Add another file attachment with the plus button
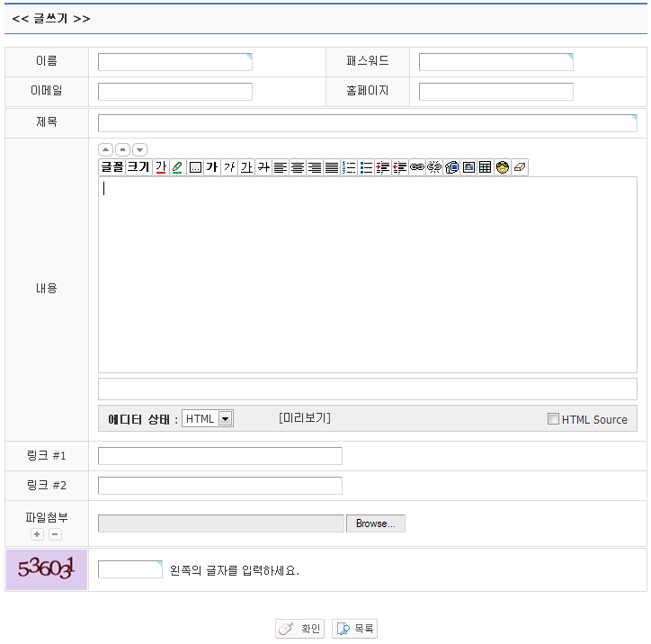Viewport: 651px width, 644px height. click(37, 534)
